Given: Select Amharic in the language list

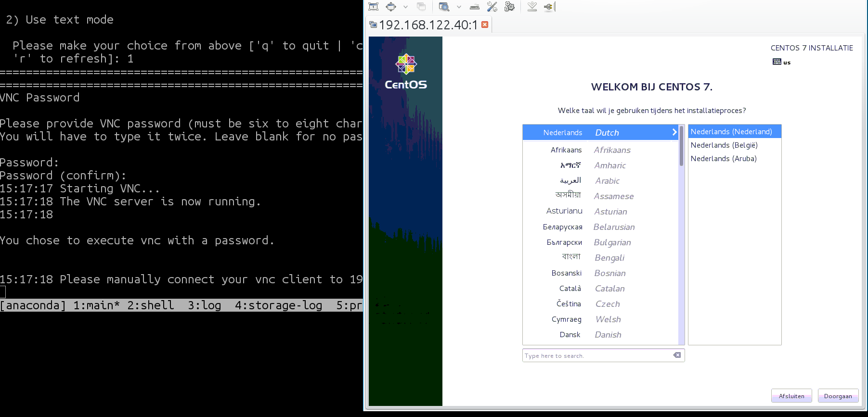Looking at the screenshot, I should point(600,165).
